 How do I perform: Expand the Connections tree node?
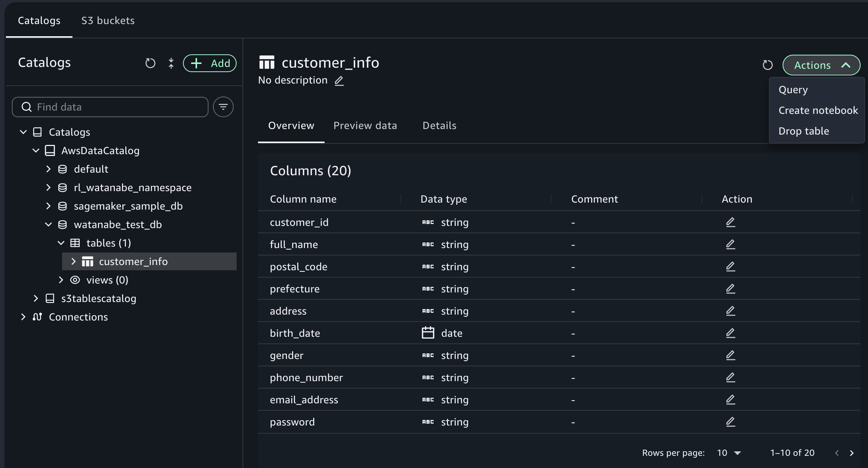pyautogui.click(x=23, y=317)
